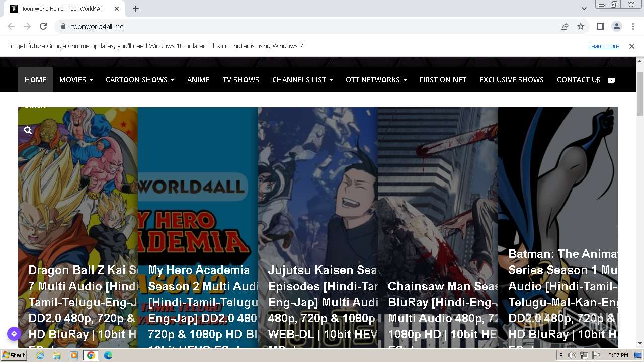
Task: Open the ANIME menu item
Action: pos(198,80)
